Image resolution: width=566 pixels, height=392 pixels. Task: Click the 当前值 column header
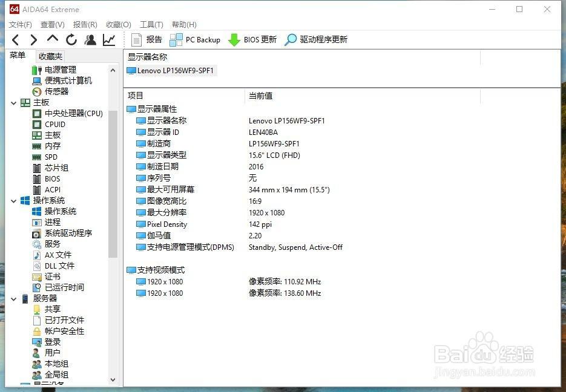pyautogui.click(x=260, y=96)
